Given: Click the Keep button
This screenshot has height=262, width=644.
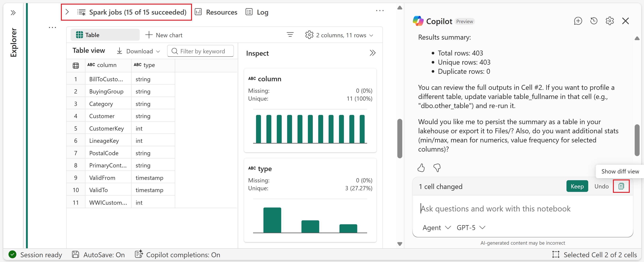Looking at the screenshot, I should click(x=577, y=186).
